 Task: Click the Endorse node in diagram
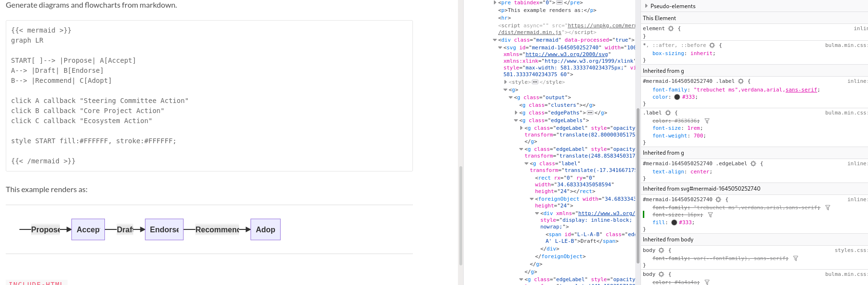point(164,229)
